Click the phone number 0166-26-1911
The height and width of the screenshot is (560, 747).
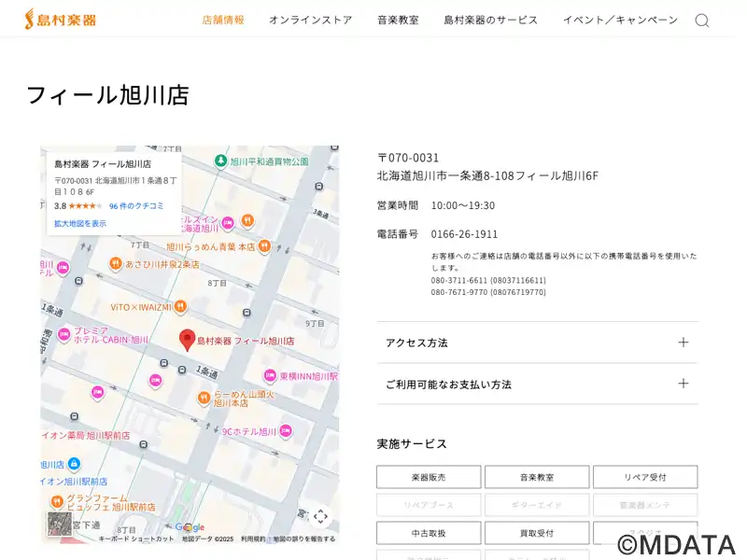click(x=464, y=234)
